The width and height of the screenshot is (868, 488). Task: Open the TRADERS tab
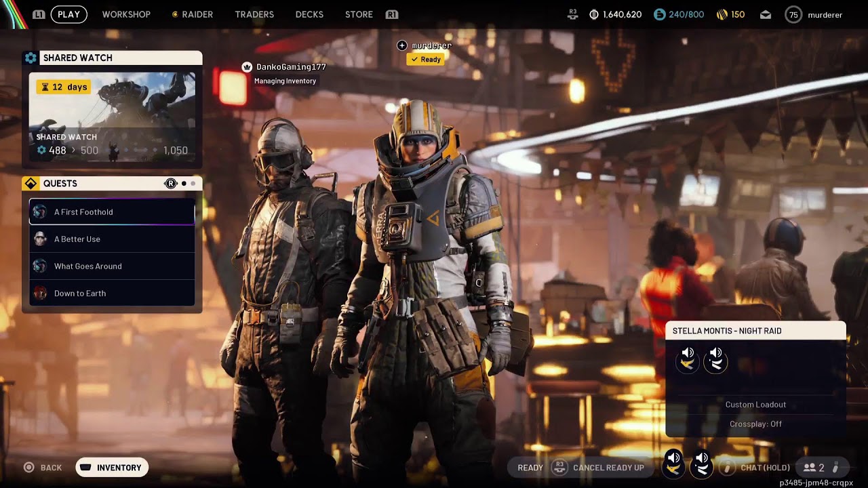pos(254,14)
